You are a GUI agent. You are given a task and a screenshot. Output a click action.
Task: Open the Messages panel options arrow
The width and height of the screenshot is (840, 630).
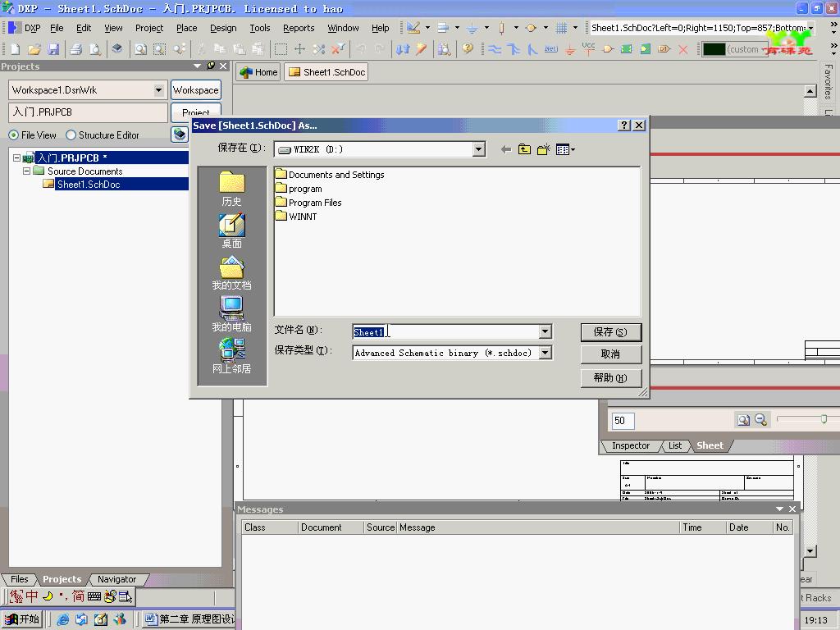click(779, 509)
